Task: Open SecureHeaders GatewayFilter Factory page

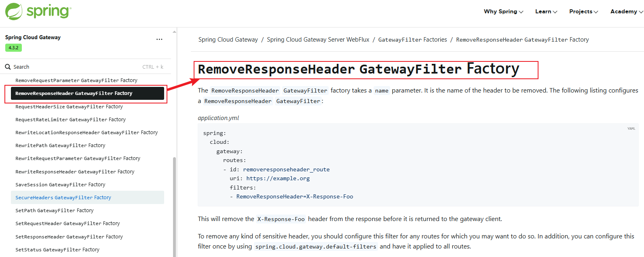Action: point(87,198)
